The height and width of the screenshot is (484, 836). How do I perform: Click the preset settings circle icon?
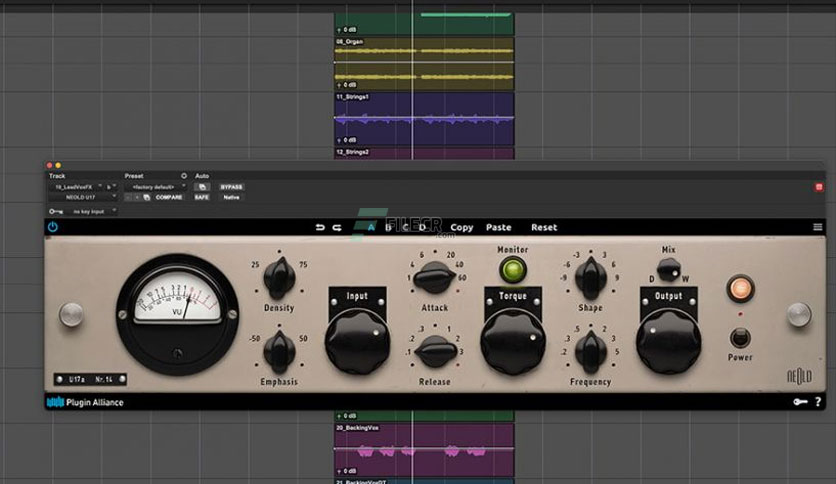pyautogui.click(x=183, y=175)
